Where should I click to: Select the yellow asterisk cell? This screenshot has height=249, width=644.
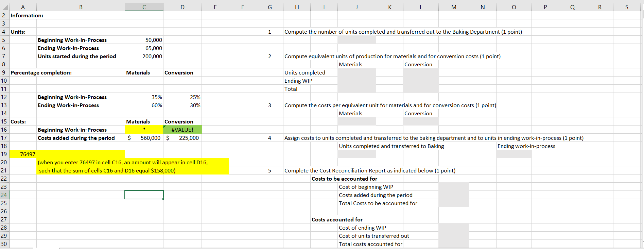(x=144, y=130)
